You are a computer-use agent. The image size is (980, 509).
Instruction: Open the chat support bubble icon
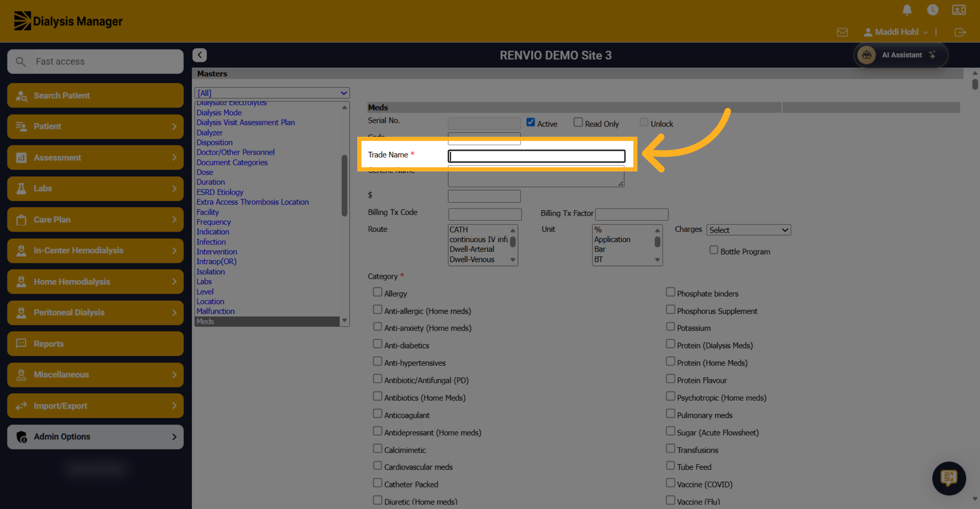(x=949, y=478)
